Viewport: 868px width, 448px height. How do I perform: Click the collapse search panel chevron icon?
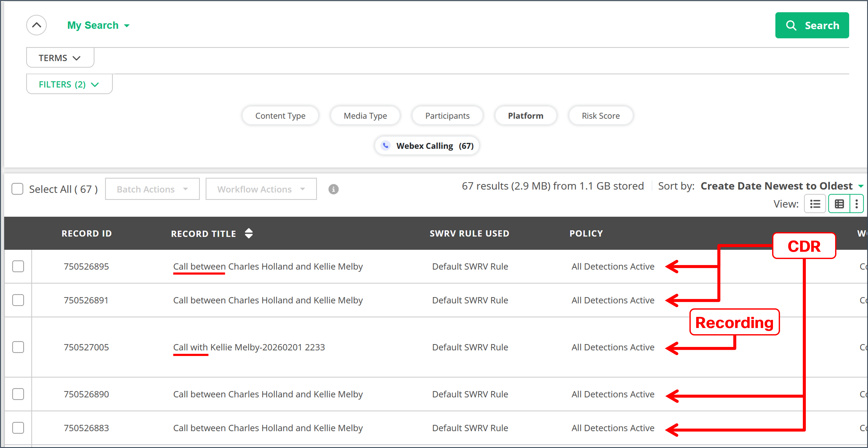pos(36,25)
